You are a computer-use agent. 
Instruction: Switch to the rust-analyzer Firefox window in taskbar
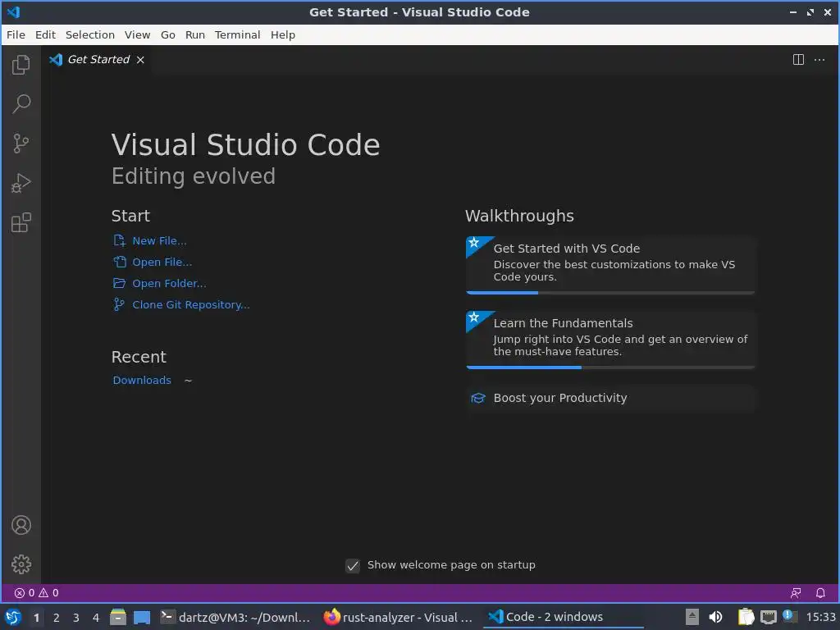point(399,617)
